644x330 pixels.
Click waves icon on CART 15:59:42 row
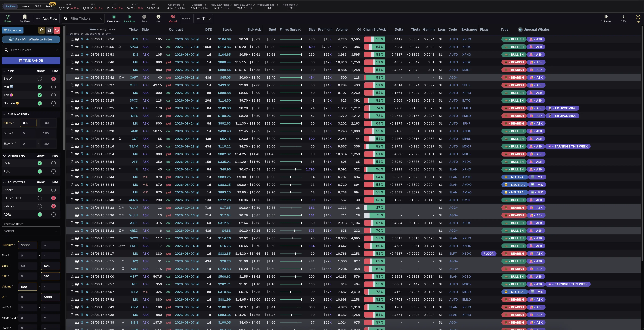click(77, 78)
